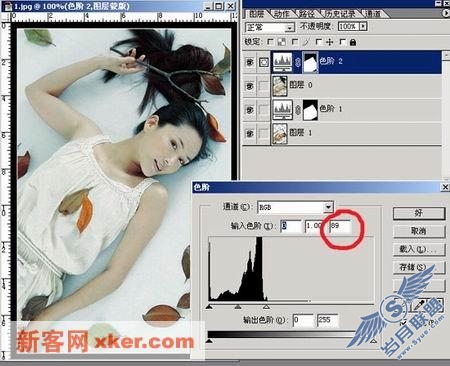Hide the 图层 0 layer
The image size is (450, 366).
tap(250, 86)
